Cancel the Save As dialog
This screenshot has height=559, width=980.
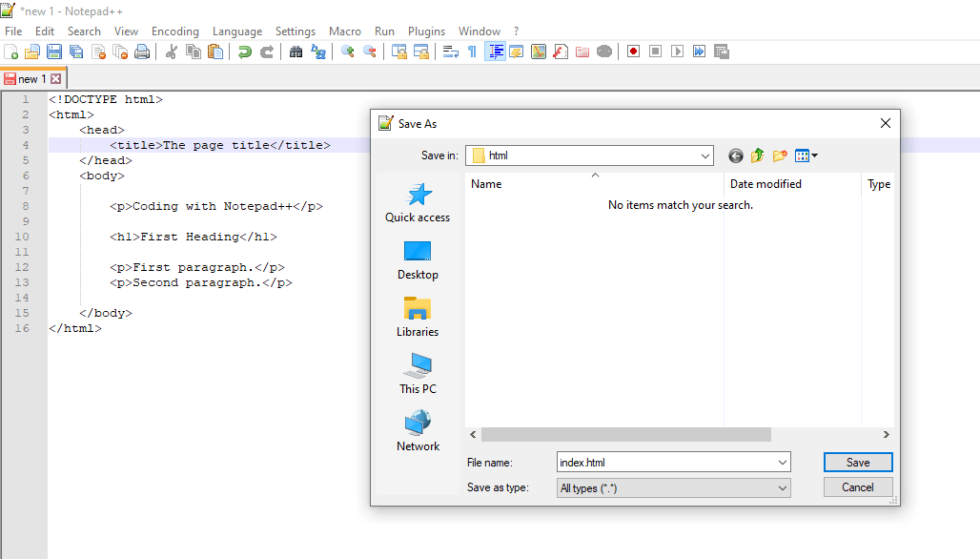[x=857, y=487]
